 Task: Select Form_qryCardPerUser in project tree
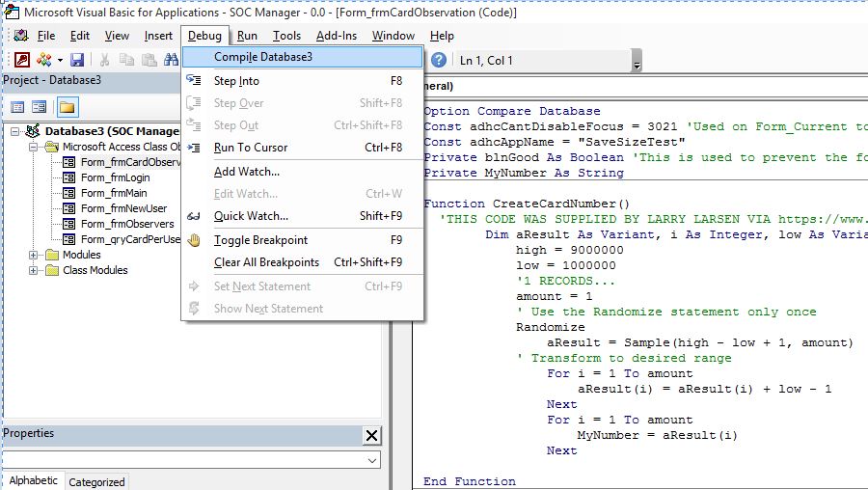point(130,240)
